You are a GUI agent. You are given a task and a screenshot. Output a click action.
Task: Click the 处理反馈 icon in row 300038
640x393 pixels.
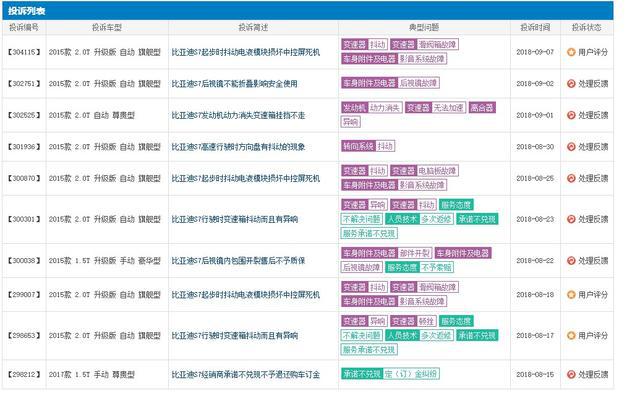coord(571,260)
